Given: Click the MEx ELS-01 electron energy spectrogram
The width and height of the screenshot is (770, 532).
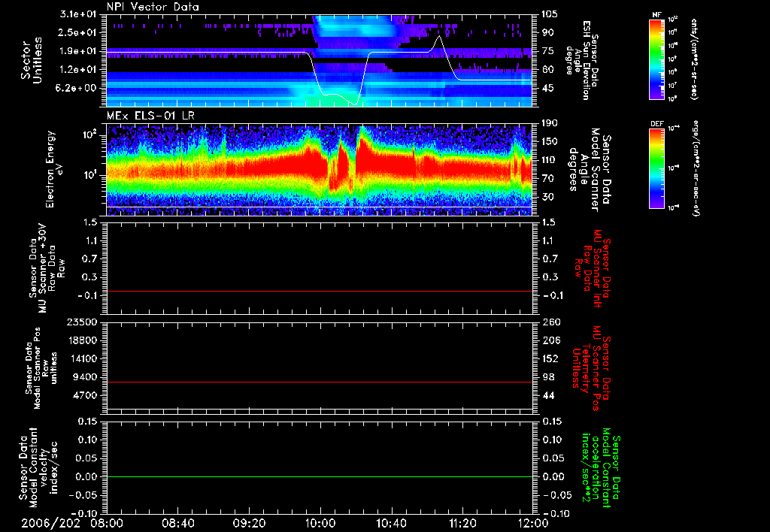Looking at the screenshot, I should tap(319, 169).
